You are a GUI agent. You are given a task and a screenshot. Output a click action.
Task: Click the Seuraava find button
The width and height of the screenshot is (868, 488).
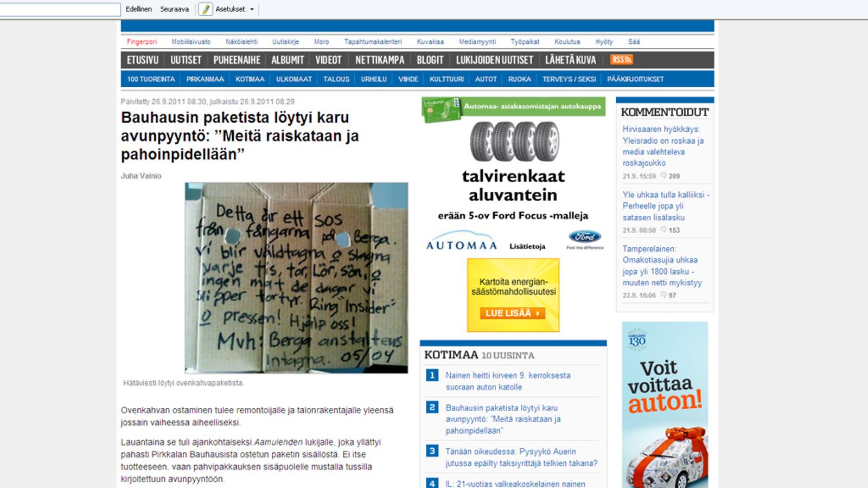(174, 9)
